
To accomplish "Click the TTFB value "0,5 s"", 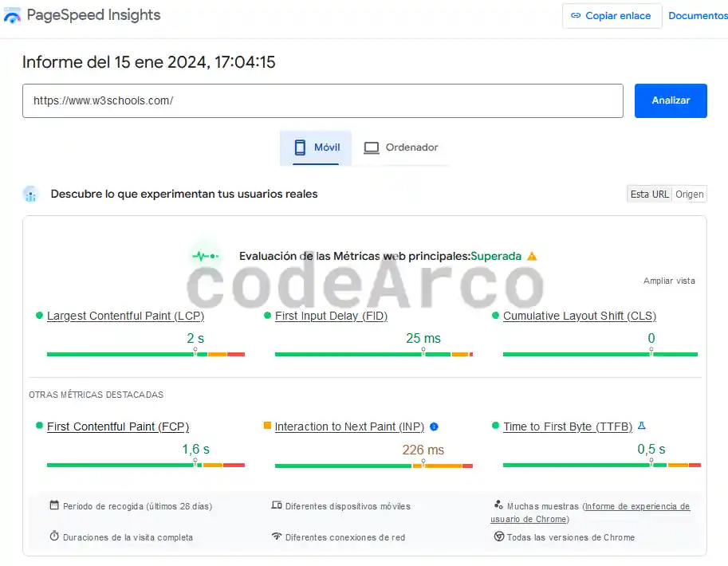I will [x=651, y=449].
